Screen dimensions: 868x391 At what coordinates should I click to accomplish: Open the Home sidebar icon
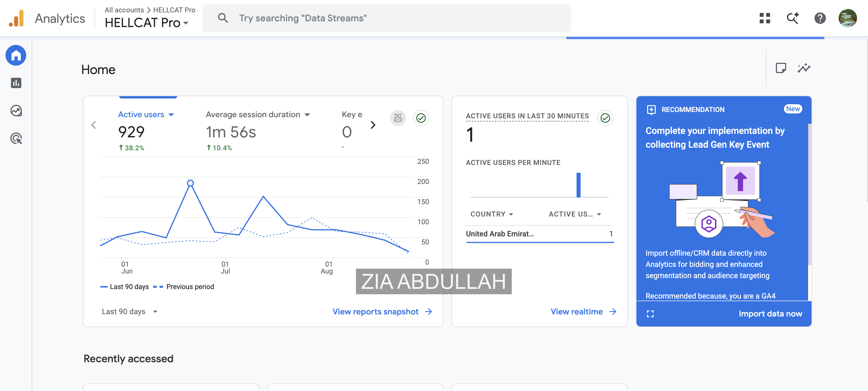click(16, 55)
